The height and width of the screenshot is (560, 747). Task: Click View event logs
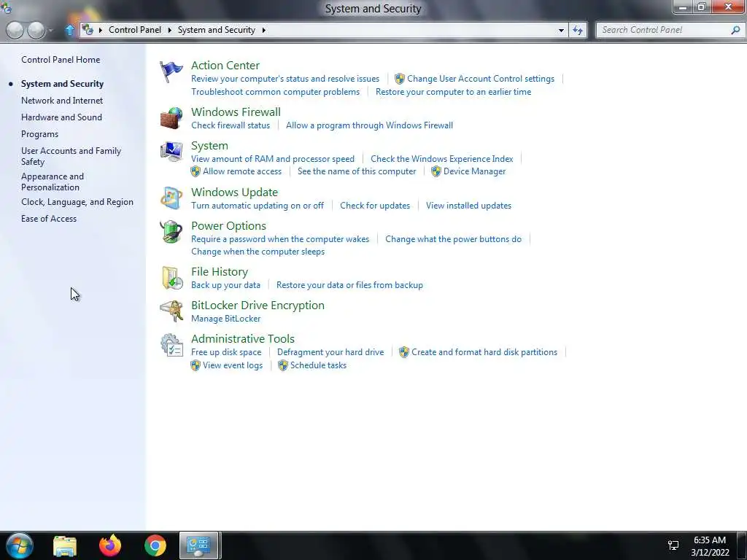click(x=233, y=365)
